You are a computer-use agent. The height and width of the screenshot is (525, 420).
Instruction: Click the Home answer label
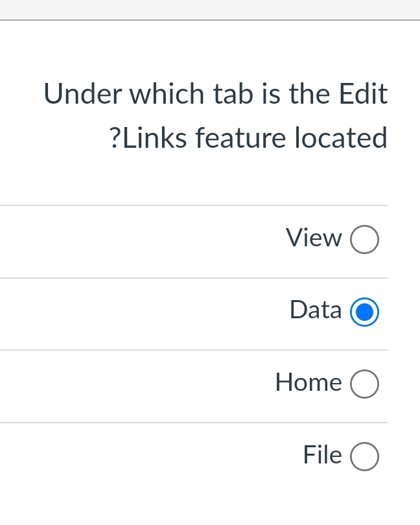point(309,382)
